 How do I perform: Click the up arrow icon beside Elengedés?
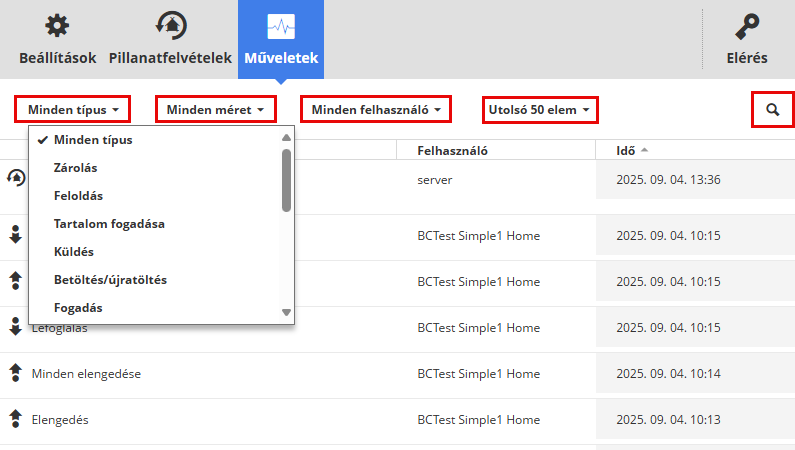[15, 419]
